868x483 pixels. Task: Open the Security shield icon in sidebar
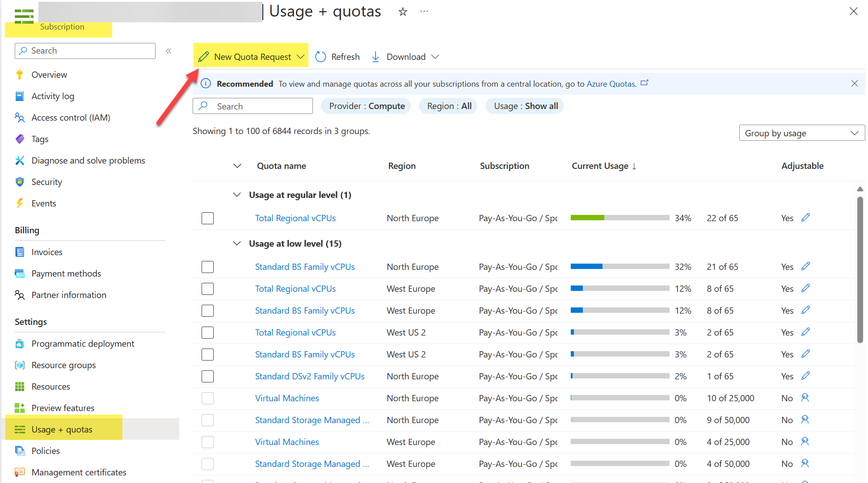20,182
